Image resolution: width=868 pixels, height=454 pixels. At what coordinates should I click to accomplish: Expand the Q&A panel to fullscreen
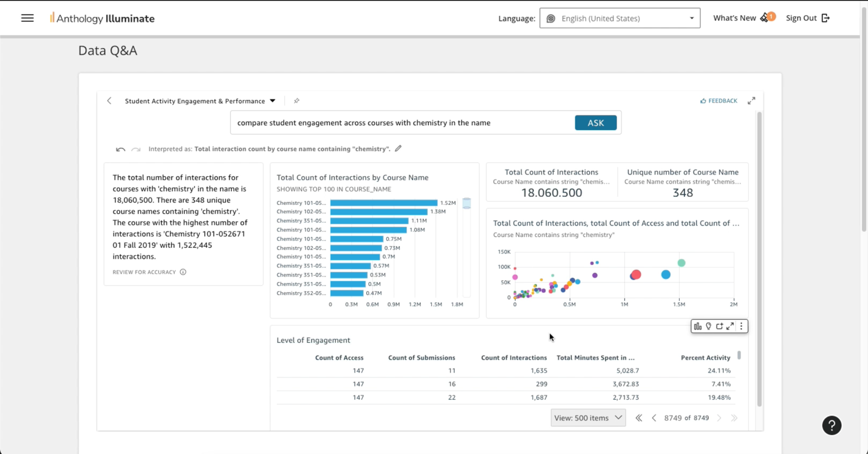pos(751,101)
